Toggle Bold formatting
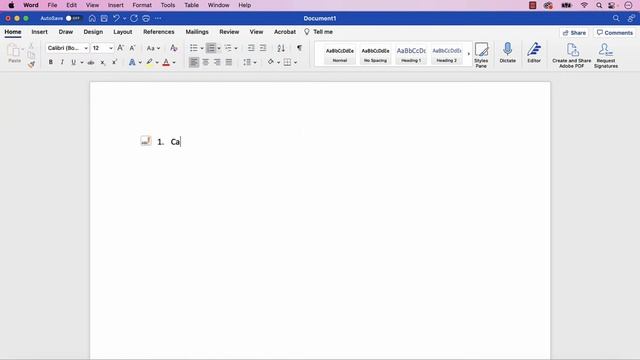Screen dimensions: 640x360 [x=51, y=62]
